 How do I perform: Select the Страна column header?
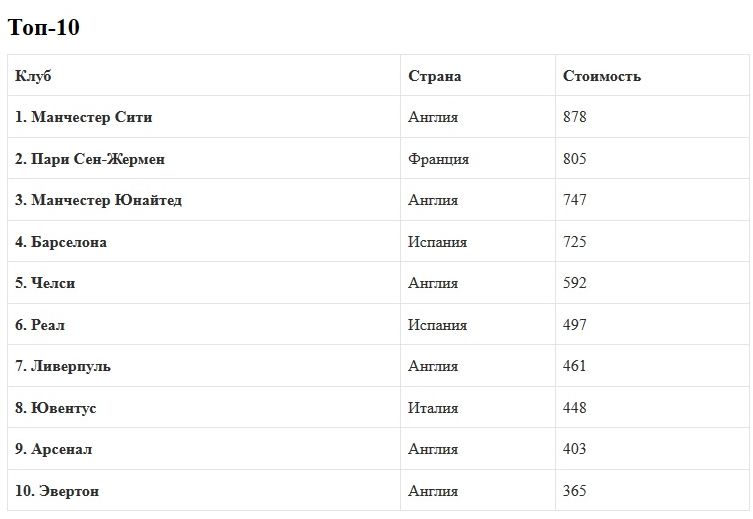point(434,76)
